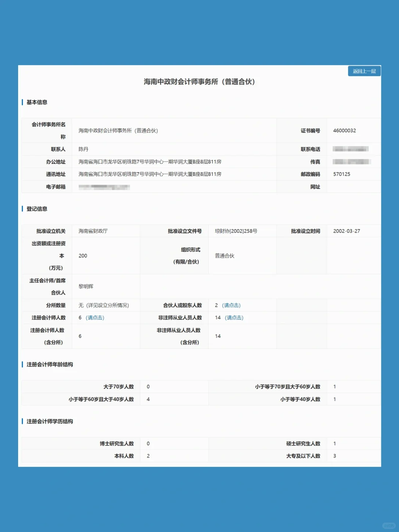Select certificate number 46000032
Image resolution: width=399 pixels, height=532 pixels.
(x=344, y=131)
